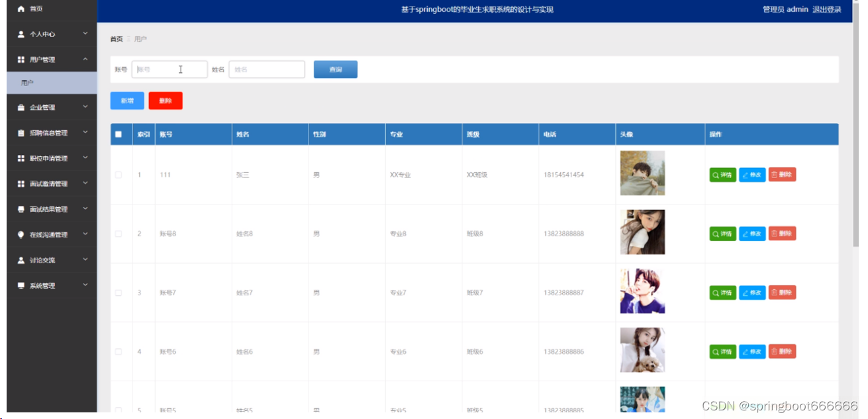Viewport: 868px width, 419px height.
Task: Check the checkbox for row 账号6
Action: 119,351
